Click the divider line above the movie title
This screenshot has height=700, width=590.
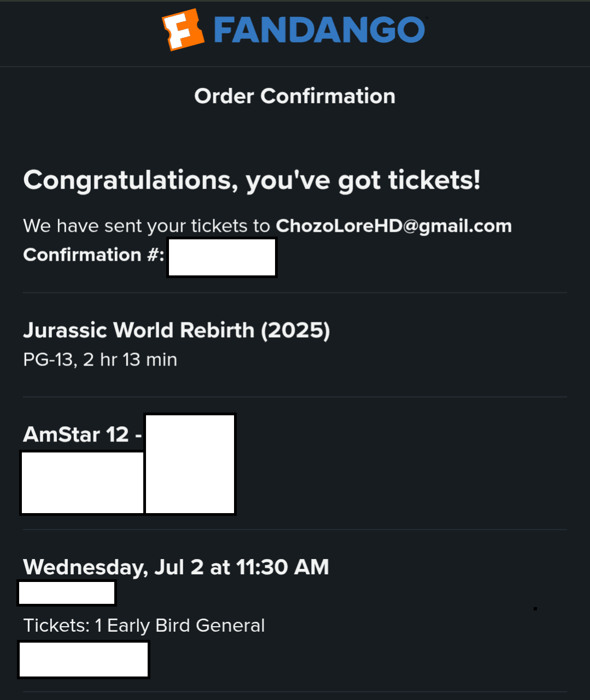[x=295, y=293]
